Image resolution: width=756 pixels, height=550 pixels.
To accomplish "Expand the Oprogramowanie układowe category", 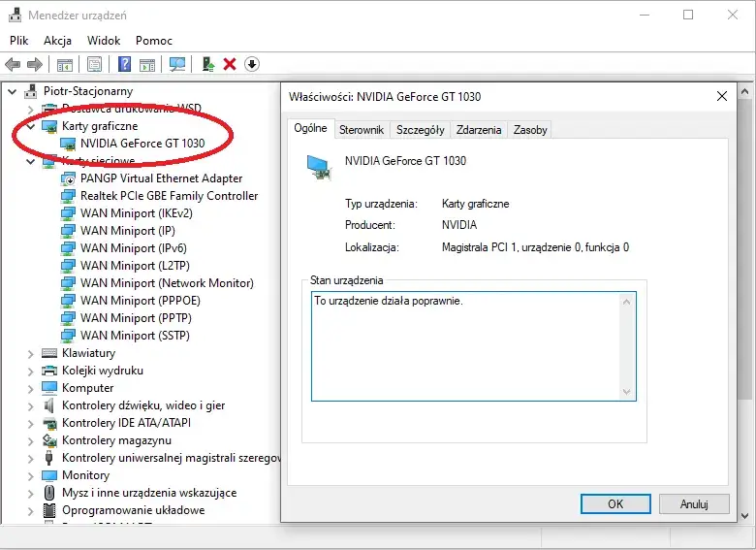I will coord(31,511).
